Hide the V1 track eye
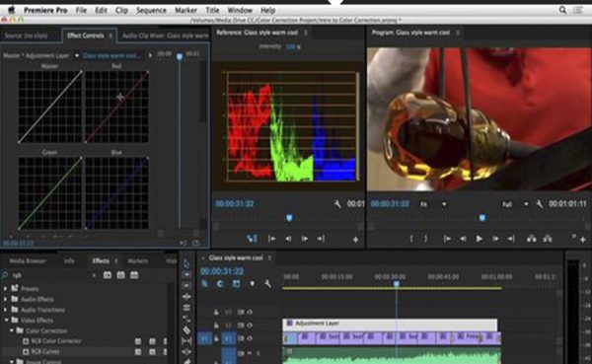 pos(250,338)
